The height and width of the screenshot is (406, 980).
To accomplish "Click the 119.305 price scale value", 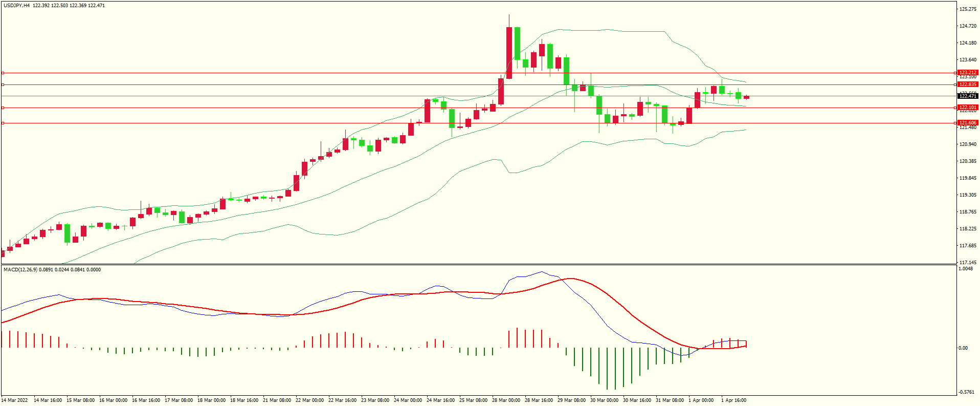I will coord(968,195).
